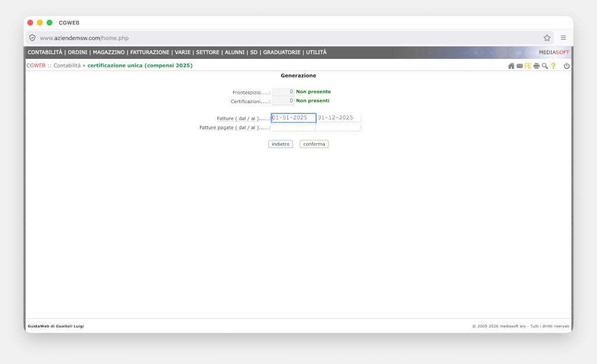Click the home icon in the toolbar
Viewport: 597px width, 364px height.
point(511,66)
